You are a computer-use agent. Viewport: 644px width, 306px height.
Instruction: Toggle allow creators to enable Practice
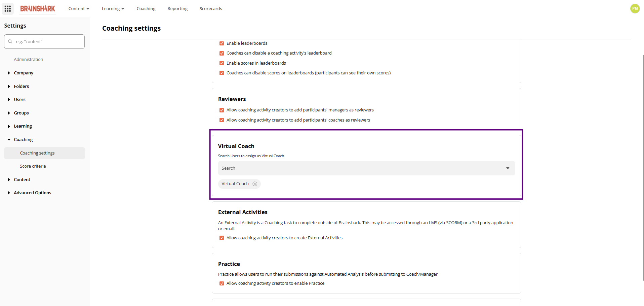222,283
